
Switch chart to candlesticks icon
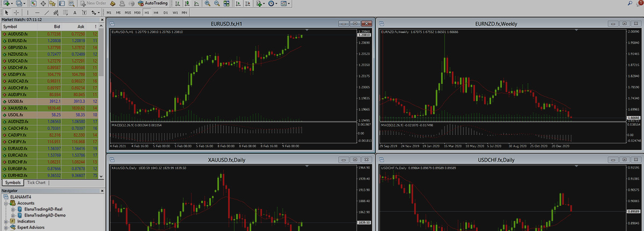click(x=187, y=3)
